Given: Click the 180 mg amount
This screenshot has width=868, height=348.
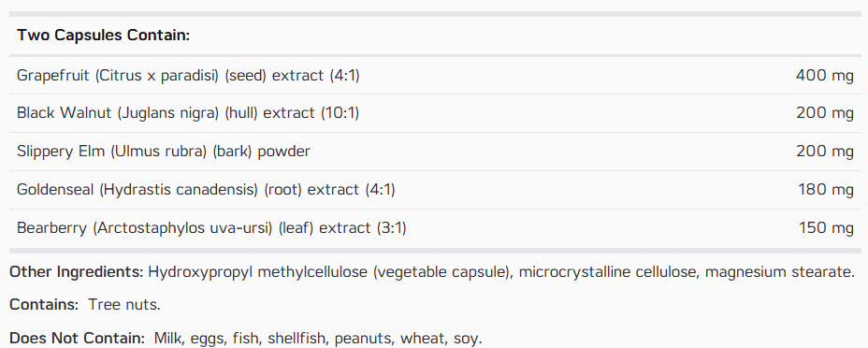Looking at the screenshot, I should (825, 190).
